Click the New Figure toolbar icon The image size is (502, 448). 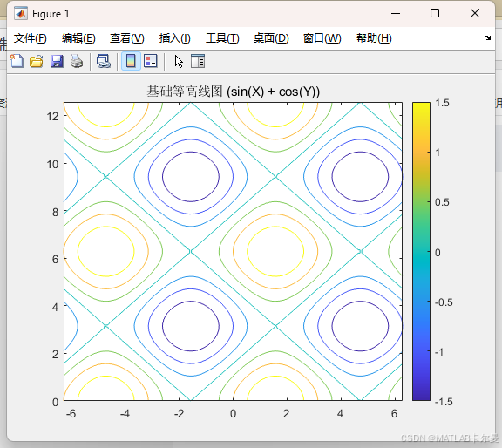[17, 61]
